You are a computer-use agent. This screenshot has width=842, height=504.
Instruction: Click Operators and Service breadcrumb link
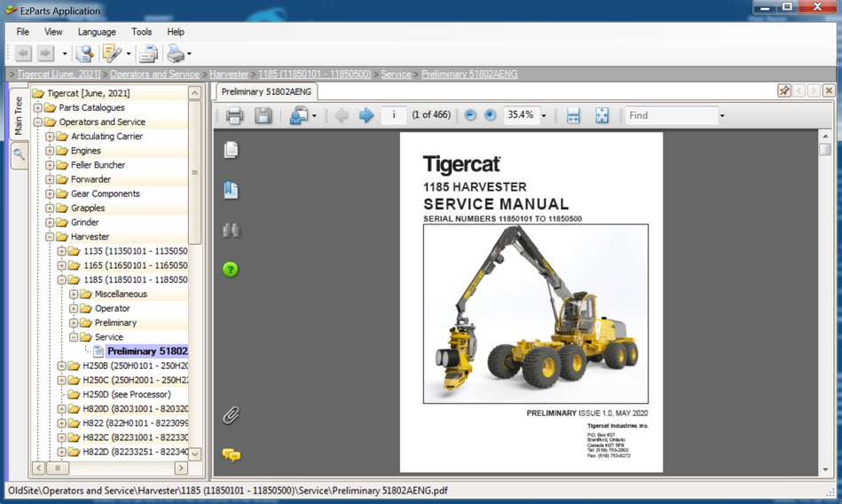click(x=154, y=75)
